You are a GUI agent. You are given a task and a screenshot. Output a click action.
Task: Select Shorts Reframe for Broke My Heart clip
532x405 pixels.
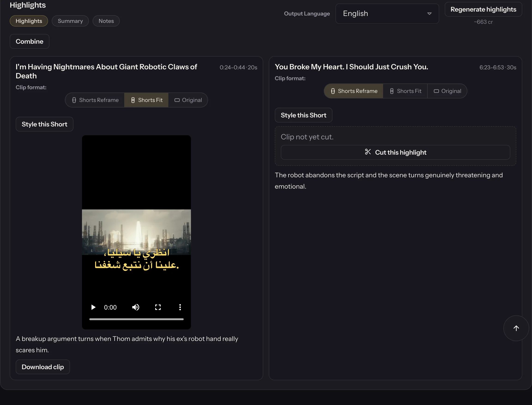354,91
